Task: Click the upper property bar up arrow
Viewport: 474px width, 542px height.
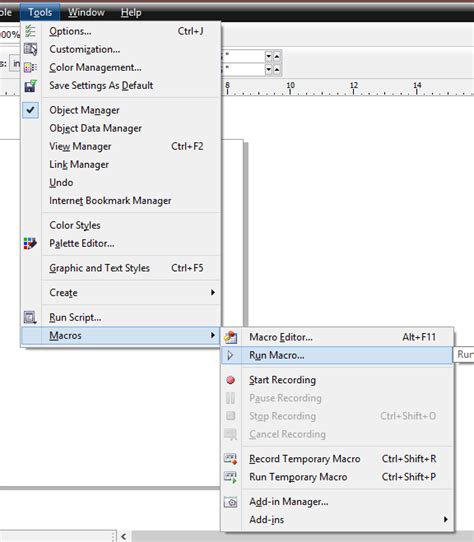Action: click(277, 56)
